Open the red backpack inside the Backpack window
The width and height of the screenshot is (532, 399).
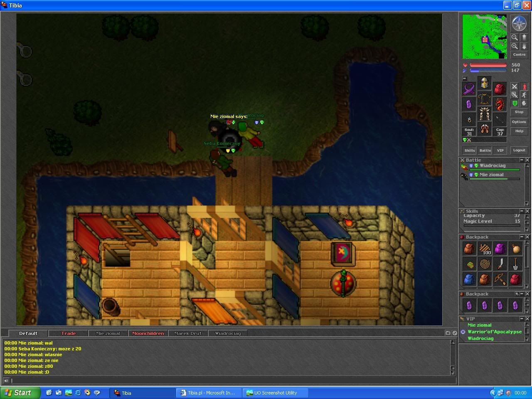click(x=515, y=279)
